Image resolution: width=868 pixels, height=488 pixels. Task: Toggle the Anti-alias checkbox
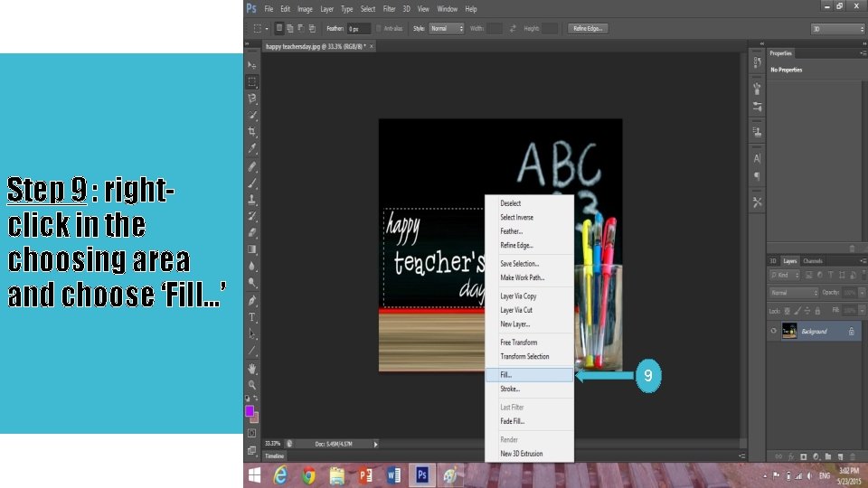click(x=379, y=28)
